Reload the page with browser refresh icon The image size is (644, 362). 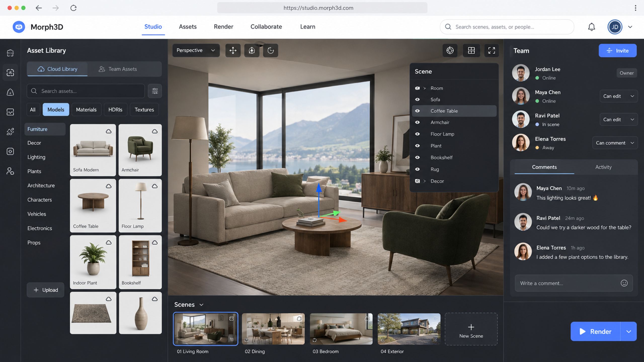[73, 8]
